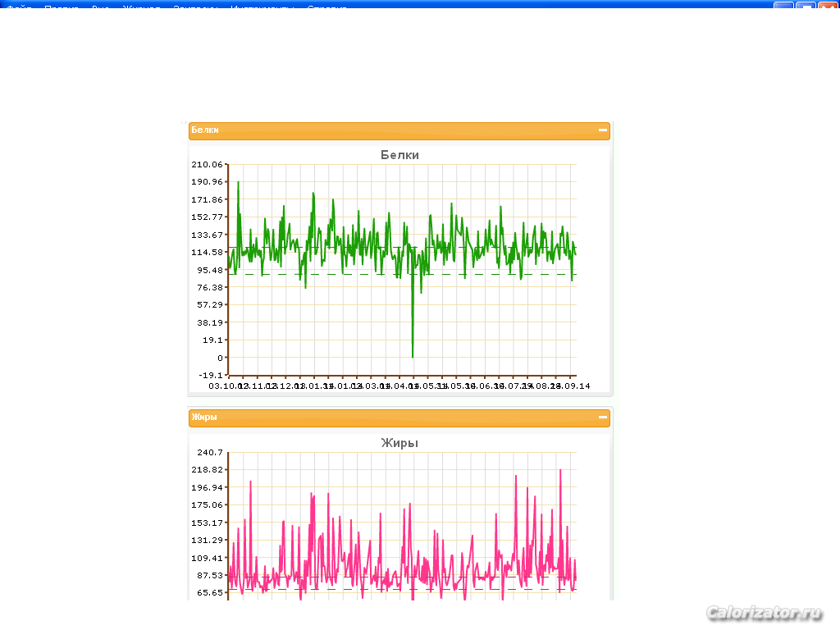The height and width of the screenshot is (630, 840).
Task: Click the 65.65 axis value
Action: click(x=209, y=592)
